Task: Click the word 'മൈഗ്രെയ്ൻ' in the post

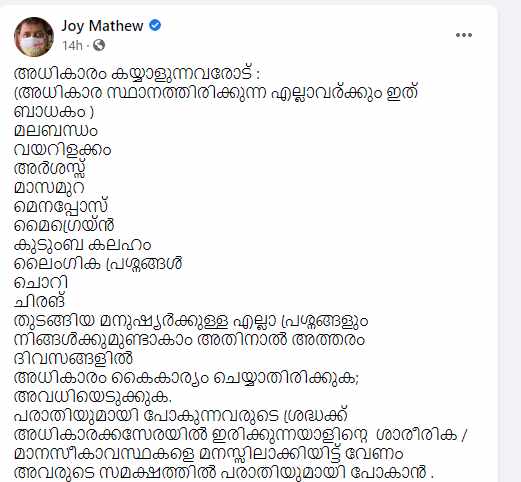Action: tap(64, 225)
